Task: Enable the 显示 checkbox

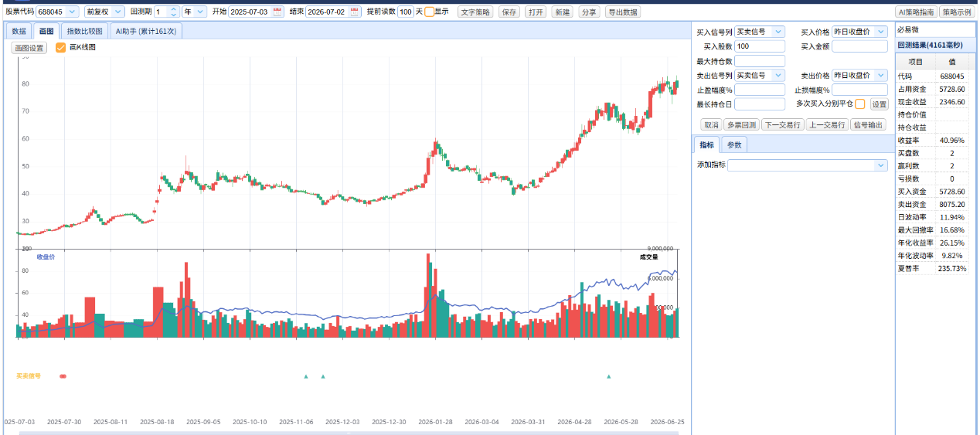Action: point(429,12)
